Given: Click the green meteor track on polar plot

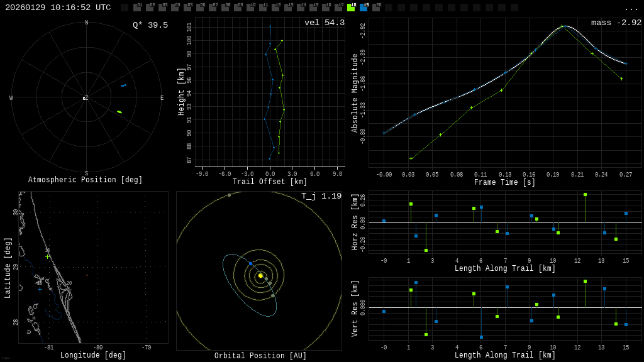Looking at the screenshot, I should pos(119,112).
